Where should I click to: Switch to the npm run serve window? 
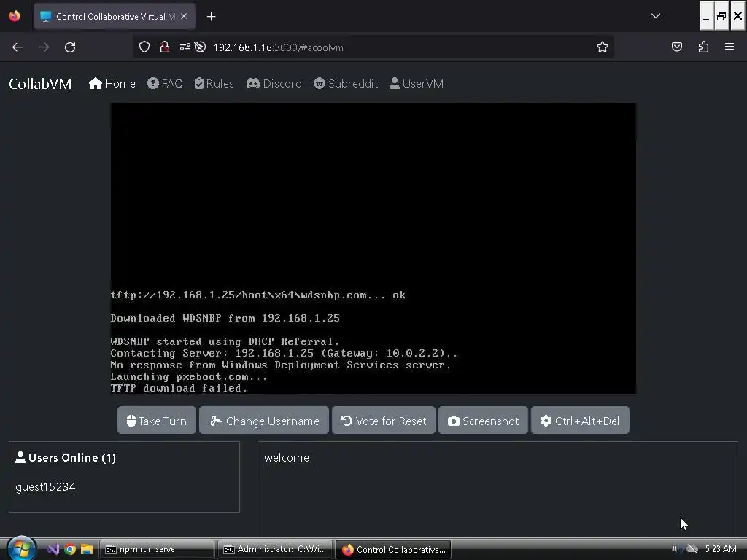coord(156,549)
